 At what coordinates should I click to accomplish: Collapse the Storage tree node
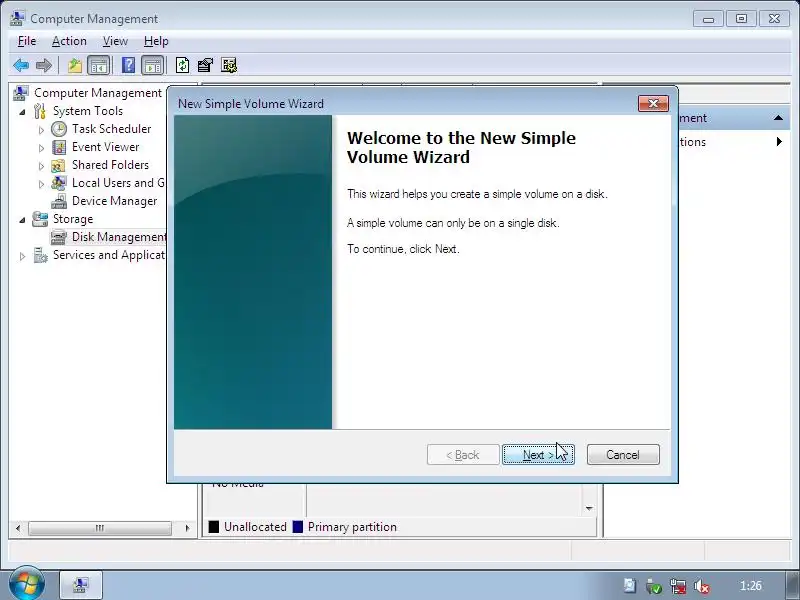[x=22, y=220]
